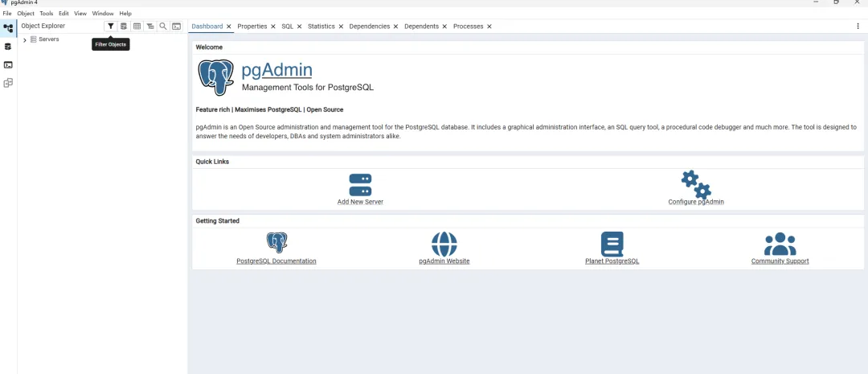
Task: Close the Statistics tab
Action: click(341, 26)
